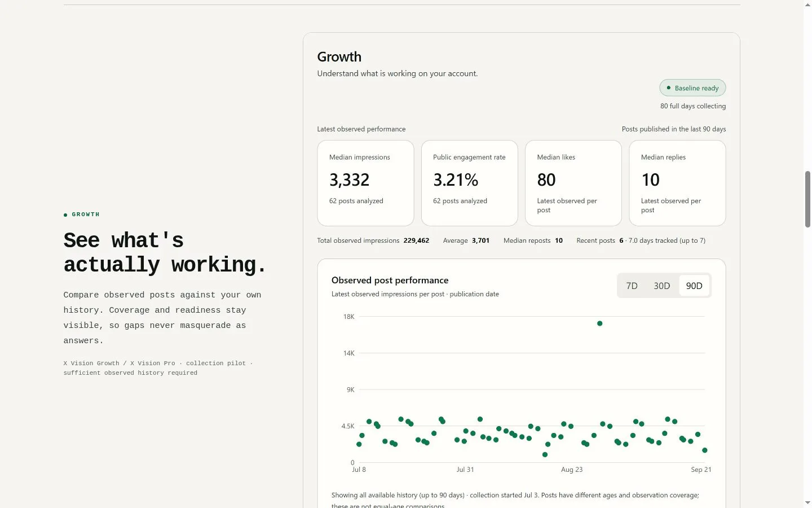Click the 3,332 median impressions value
Image resolution: width=812 pixels, height=508 pixels.
point(350,180)
